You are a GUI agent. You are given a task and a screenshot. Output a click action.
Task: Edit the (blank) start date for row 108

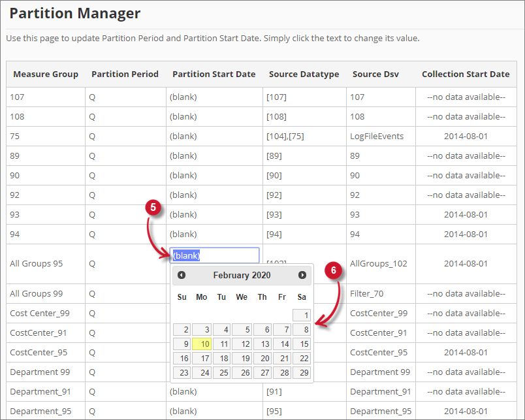(183, 116)
